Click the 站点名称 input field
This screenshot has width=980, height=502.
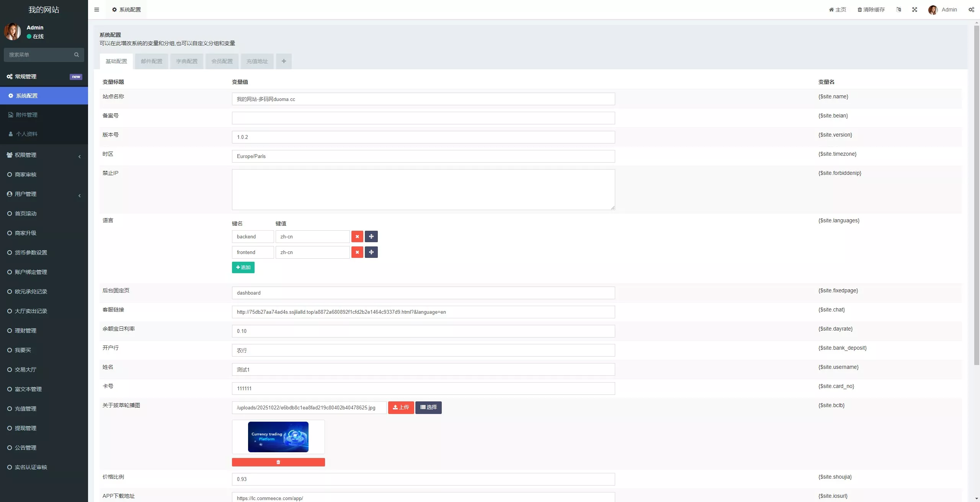click(x=423, y=99)
